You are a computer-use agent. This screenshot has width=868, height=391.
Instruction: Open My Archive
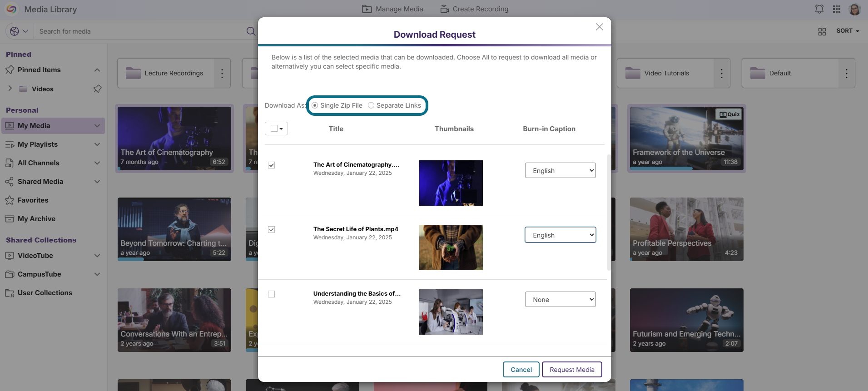36,219
